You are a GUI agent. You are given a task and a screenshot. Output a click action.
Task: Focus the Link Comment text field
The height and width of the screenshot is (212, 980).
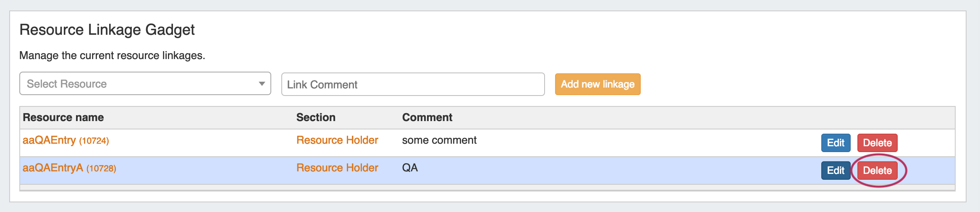[x=412, y=84]
